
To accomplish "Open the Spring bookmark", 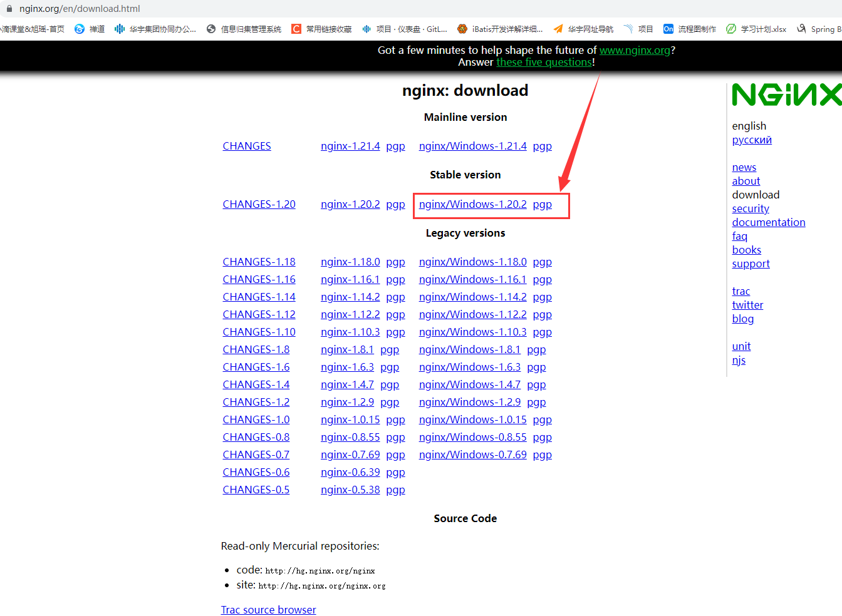I will coord(819,29).
